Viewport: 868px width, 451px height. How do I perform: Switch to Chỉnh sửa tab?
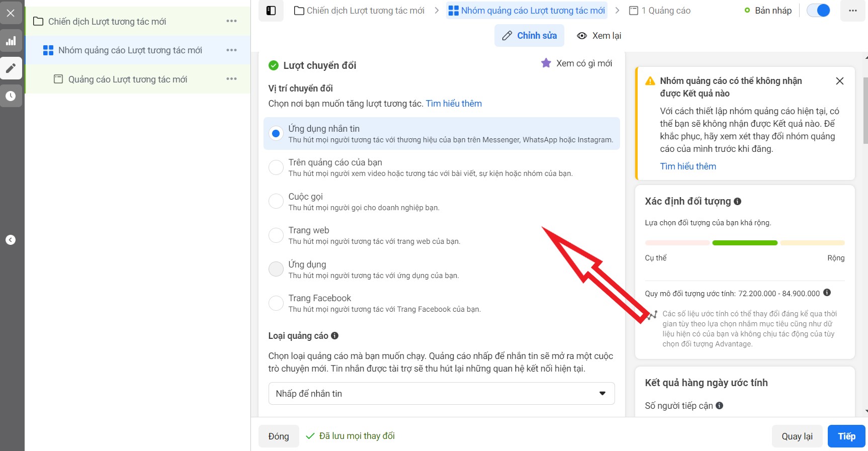529,36
